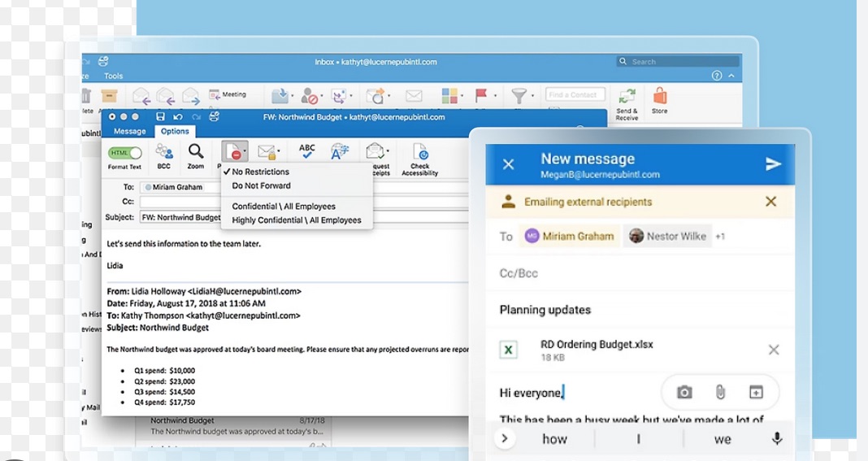Click the Nestor Wilke recipient chip
868x461 pixels.
(x=667, y=237)
